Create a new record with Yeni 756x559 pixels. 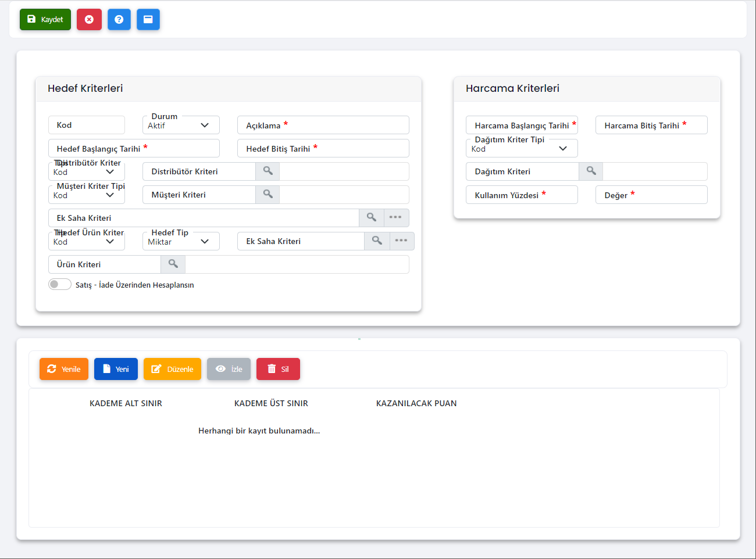click(x=116, y=369)
